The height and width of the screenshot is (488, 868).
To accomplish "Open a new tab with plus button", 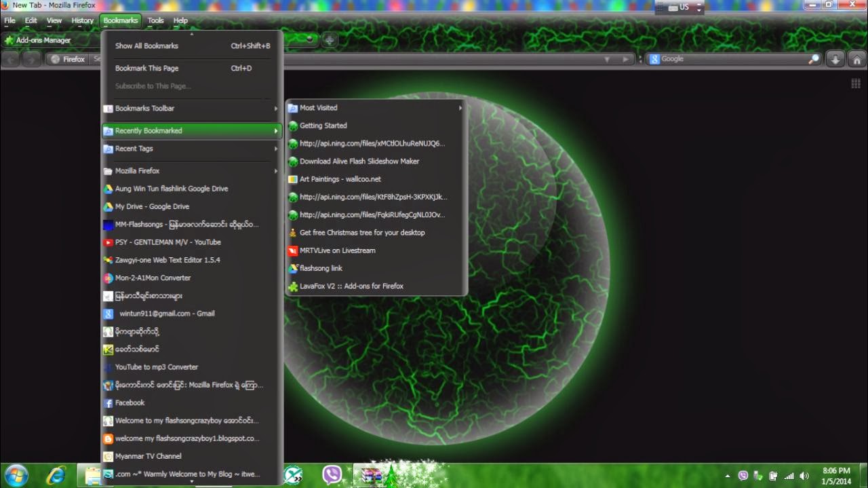I will point(330,39).
